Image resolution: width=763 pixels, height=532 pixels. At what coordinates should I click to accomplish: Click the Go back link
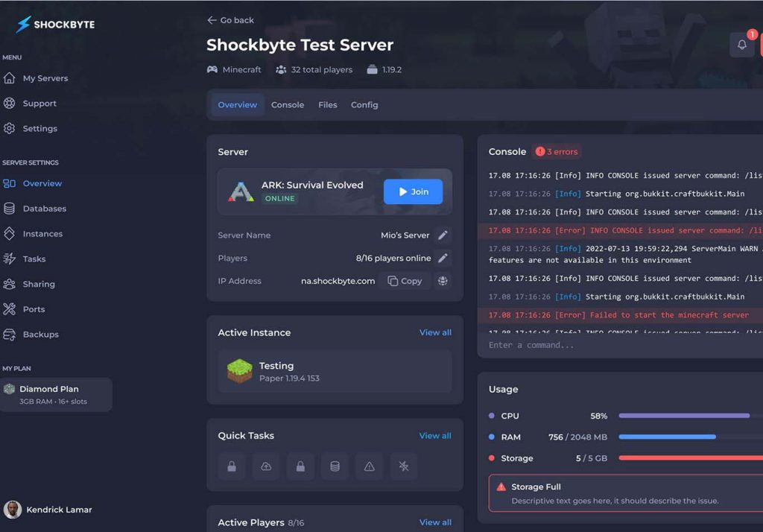pyautogui.click(x=231, y=20)
